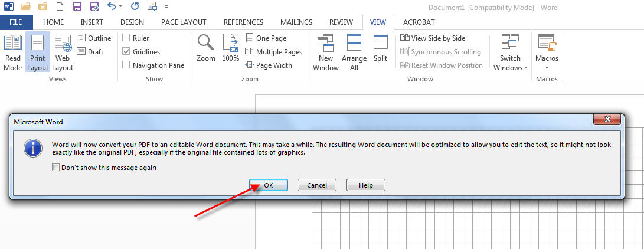Expand the Switch Windows dropdown
Screen dimensions: 644x249
[x=510, y=53]
